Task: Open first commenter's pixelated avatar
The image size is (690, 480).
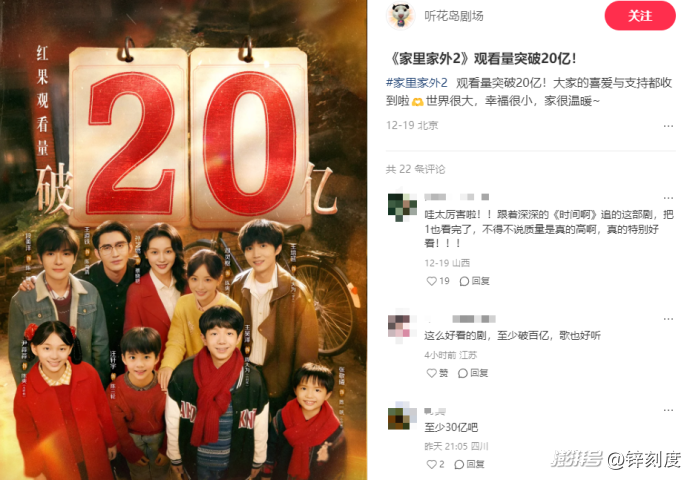Action: click(x=402, y=207)
